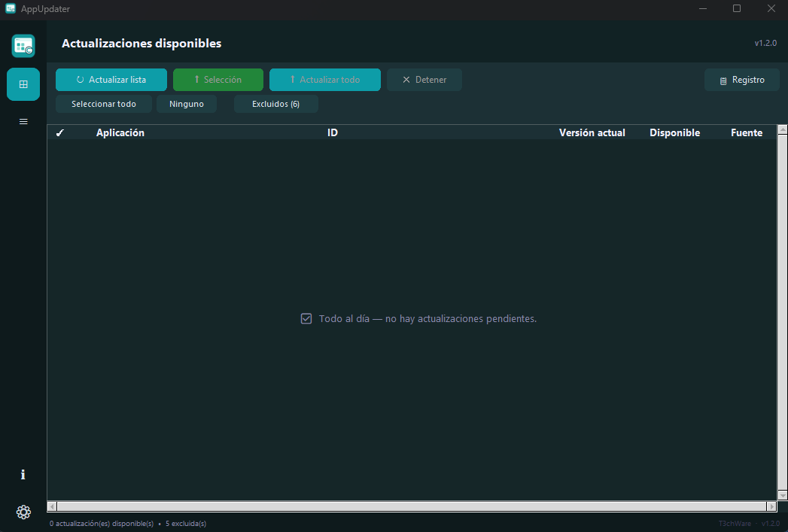The image size is (788, 532).
Task: Click the Actualizar todo button
Action: coord(324,80)
